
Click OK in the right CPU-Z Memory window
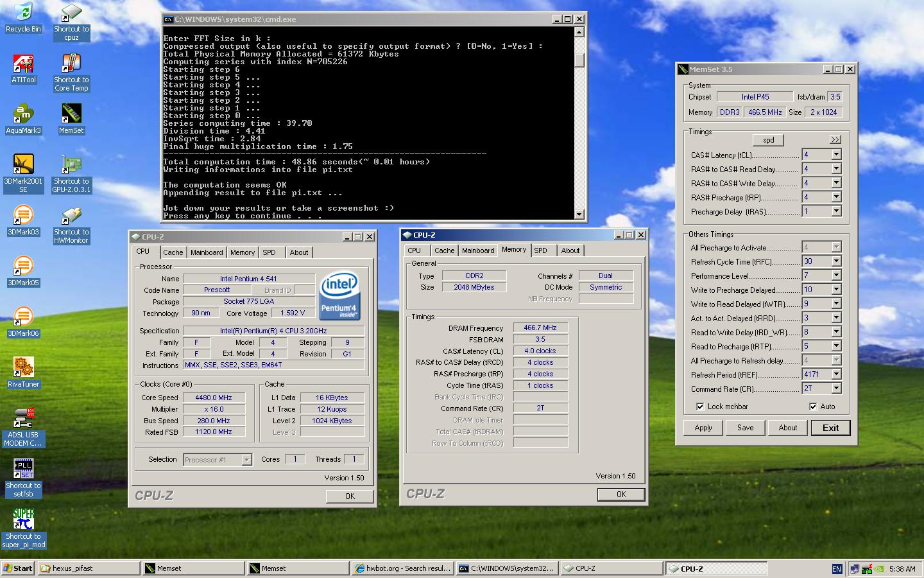621,494
